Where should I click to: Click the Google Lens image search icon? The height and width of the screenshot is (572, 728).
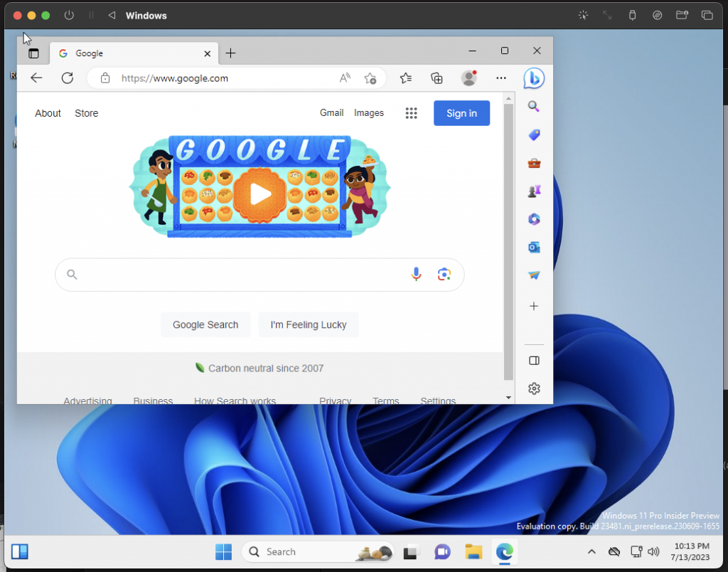pyautogui.click(x=444, y=275)
